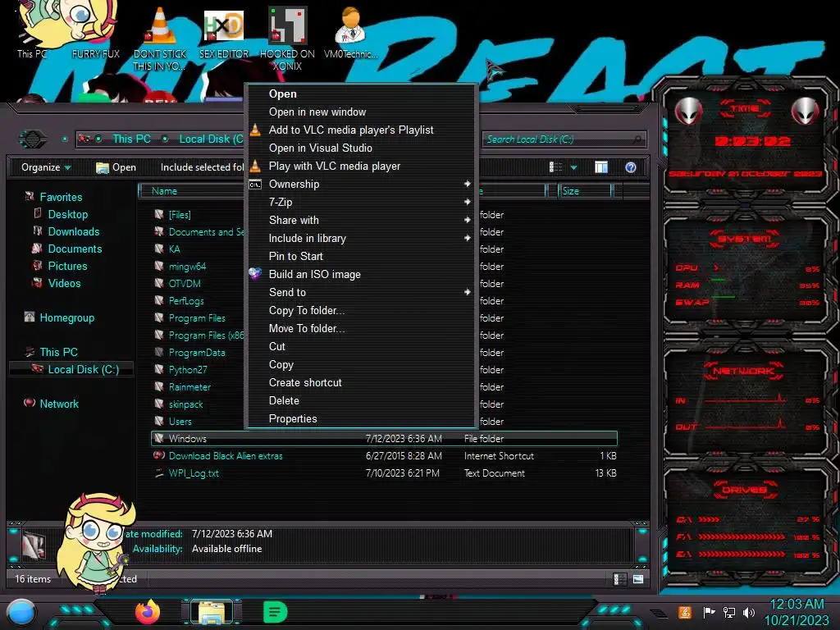Open HOOKED ON XONIX desktop icon
This screenshot has width=840, height=630.
coord(287,39)
